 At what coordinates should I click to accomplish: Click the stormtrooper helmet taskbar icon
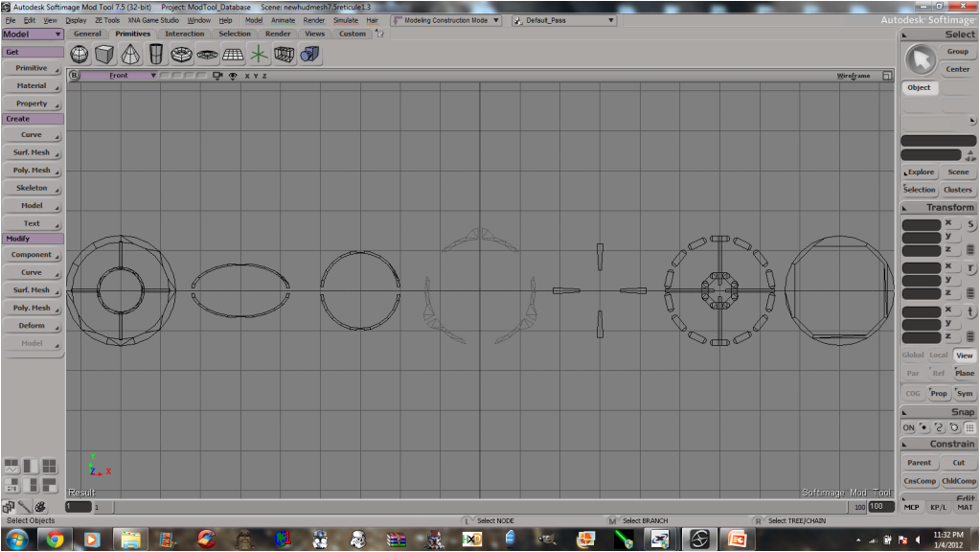tap(358, 539)
